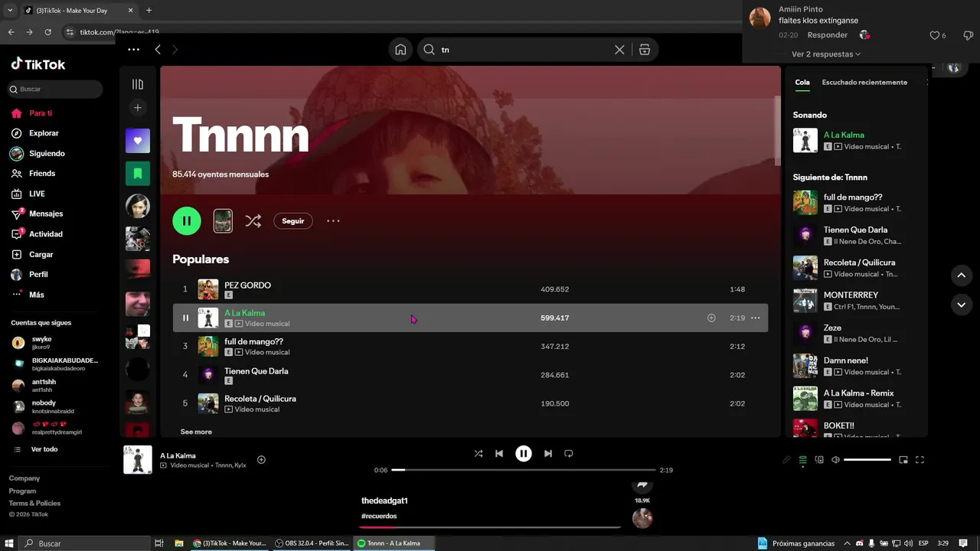Expand popular tracks with See more
980x551 pixels.
[x=196, y=432]
